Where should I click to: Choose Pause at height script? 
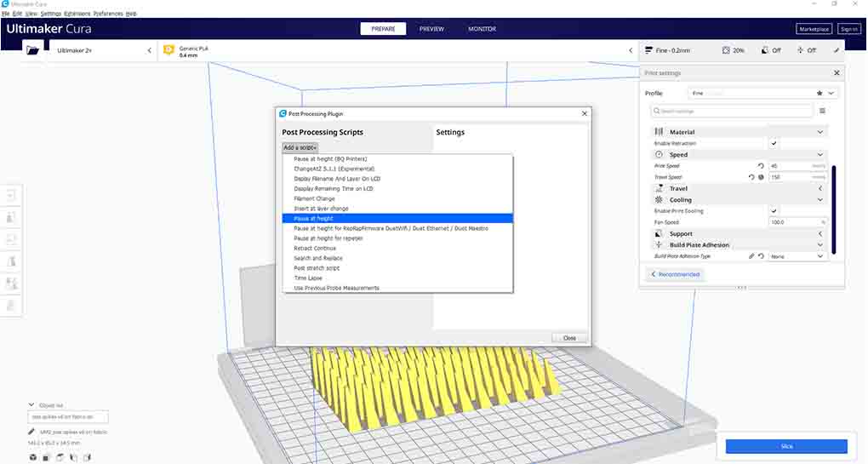397,219
